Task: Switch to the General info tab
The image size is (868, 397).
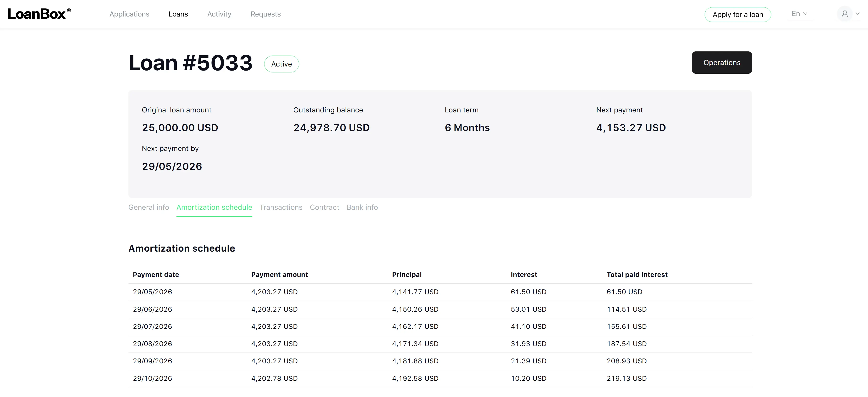Action: (x=148, y=207)
